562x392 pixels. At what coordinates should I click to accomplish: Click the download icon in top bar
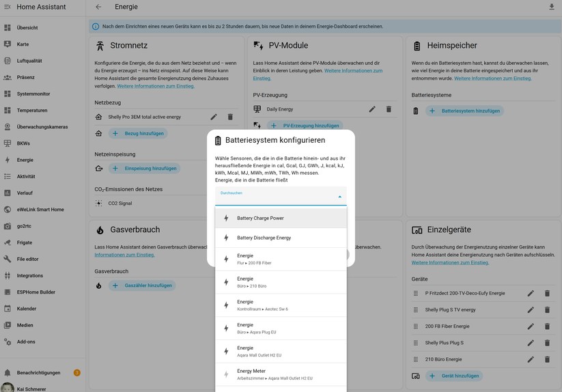tap(551, 7)
